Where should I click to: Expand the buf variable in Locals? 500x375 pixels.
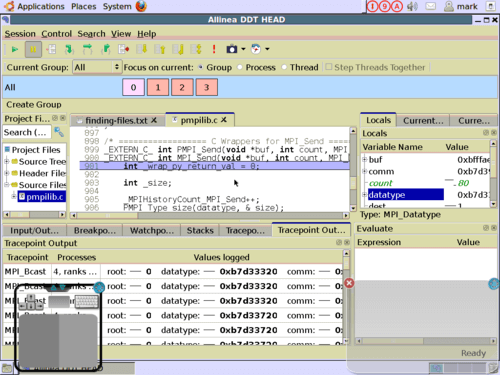(x=365, y=160)
